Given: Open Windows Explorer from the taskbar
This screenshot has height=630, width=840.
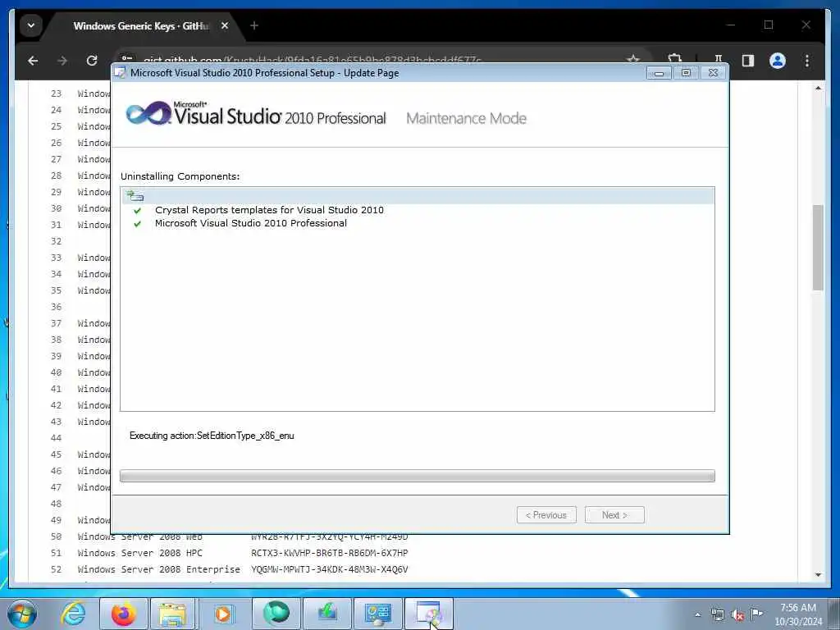Looking at the screenshot, I should pos(172,614).
